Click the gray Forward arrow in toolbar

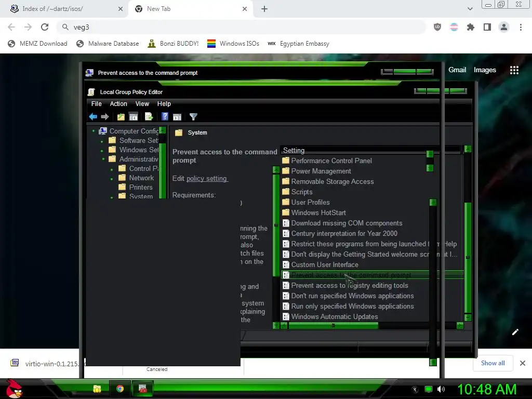click(x=105, y=117)
